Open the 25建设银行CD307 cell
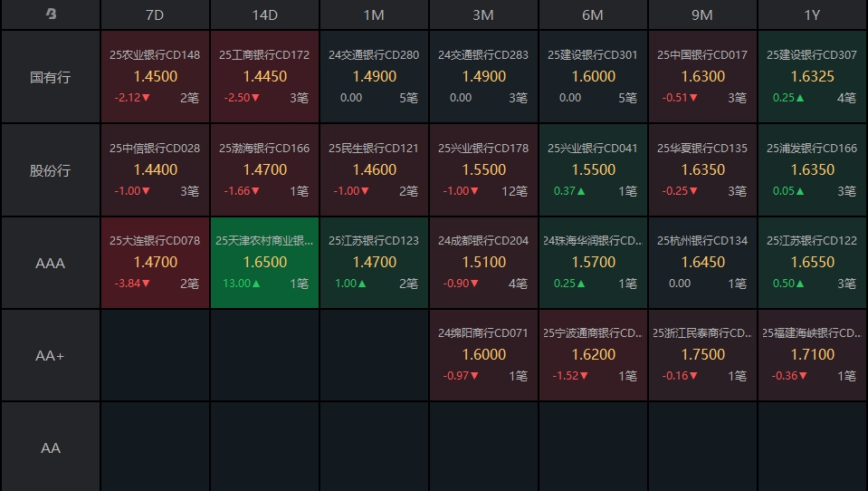Image resolution: width=868 pixels, height=491 pixels. 812,76
